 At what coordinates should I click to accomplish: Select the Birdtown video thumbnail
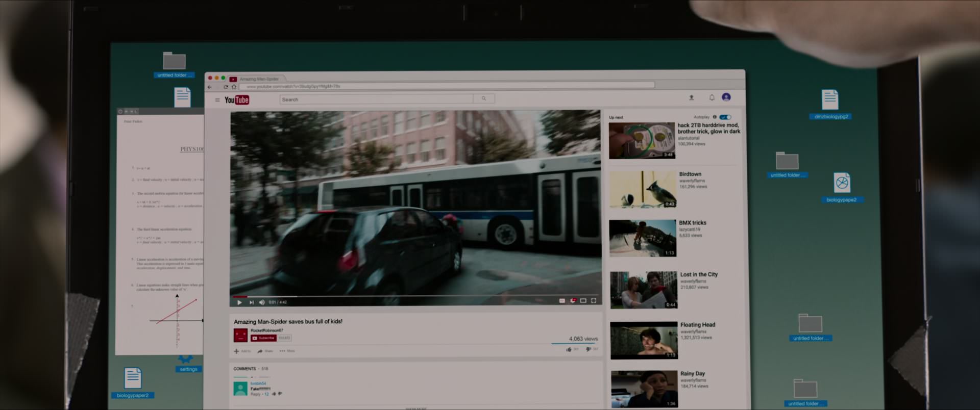pos(643,189)
